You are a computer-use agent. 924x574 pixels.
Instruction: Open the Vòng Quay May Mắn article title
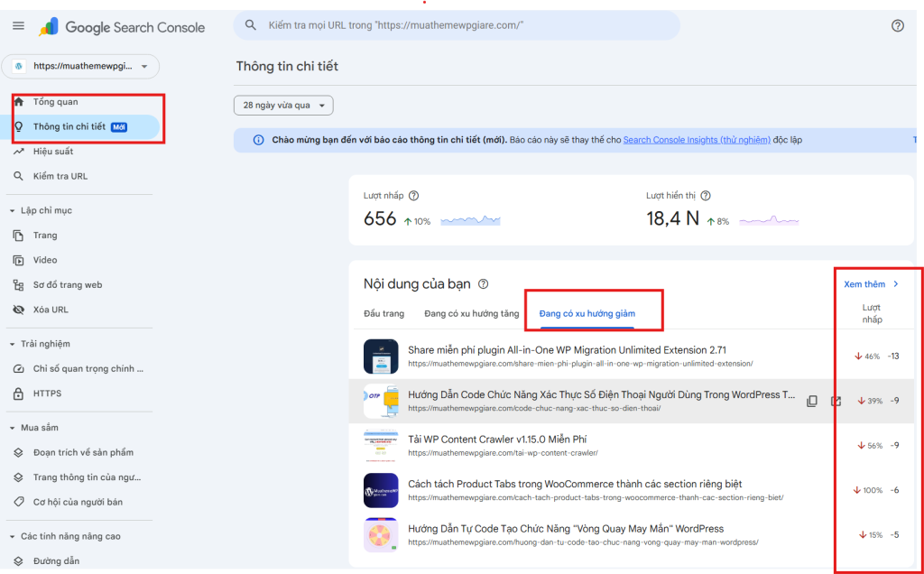566,529
